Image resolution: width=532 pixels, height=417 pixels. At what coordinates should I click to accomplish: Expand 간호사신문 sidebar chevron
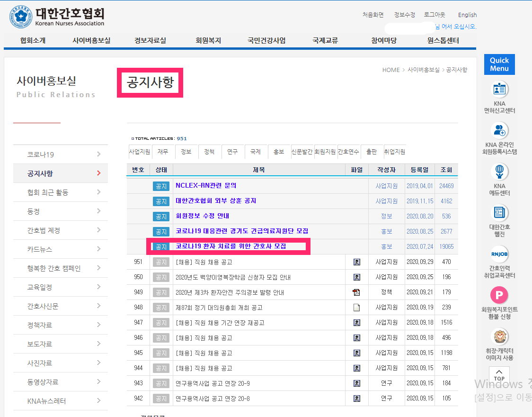[x=99, y=306]
